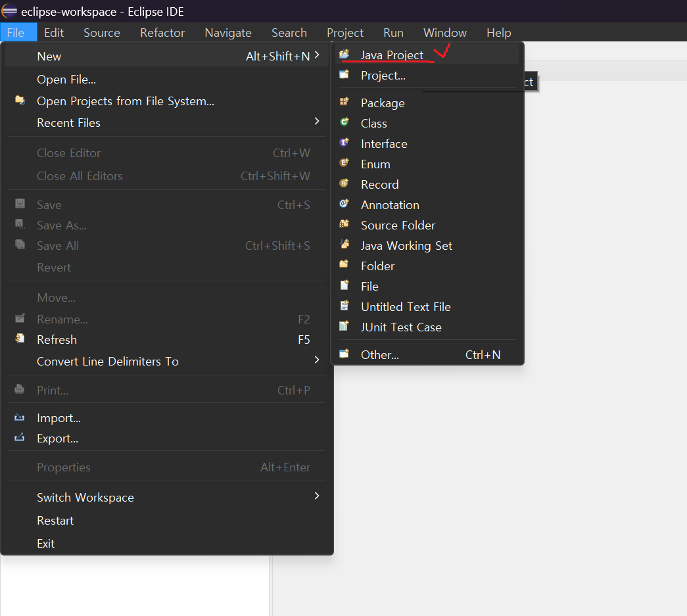Select Annotation label in New submenu
Viewport: 687px width, 616px height.
click(x=391, y=205)
